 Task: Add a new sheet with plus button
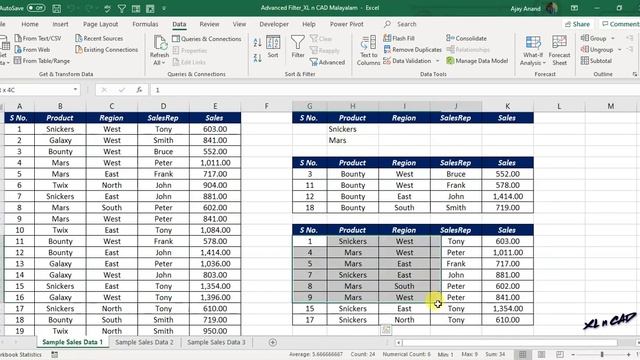273,342
